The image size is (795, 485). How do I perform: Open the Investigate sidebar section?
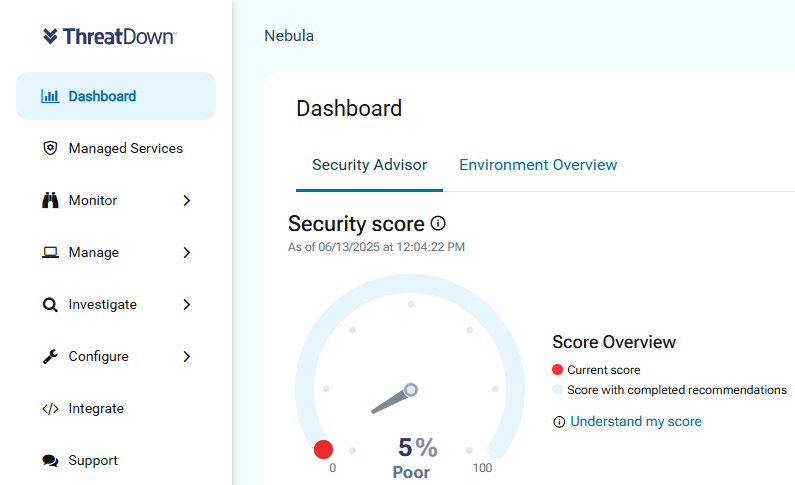point(116,305)
